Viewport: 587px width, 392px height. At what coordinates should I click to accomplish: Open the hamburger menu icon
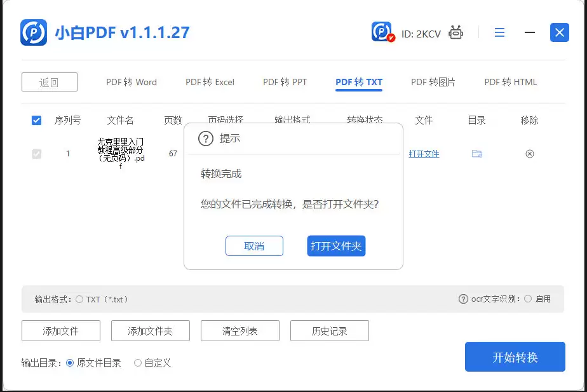(499, 32)
